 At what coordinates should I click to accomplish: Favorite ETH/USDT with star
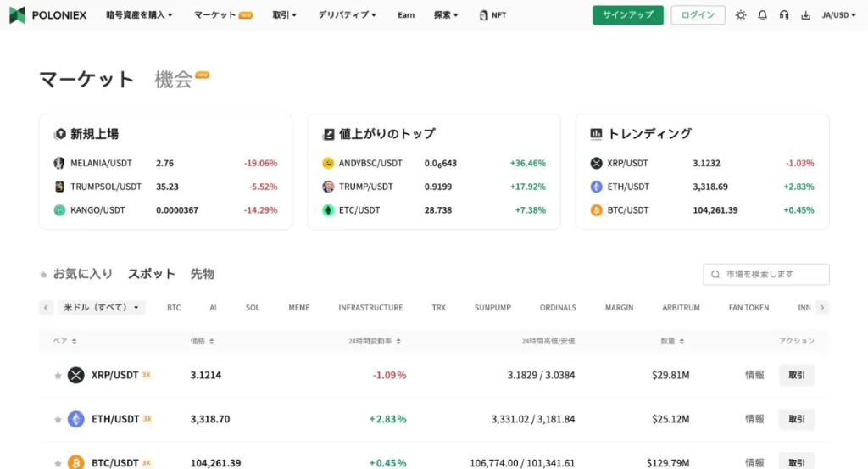click(x=58, y=419)
